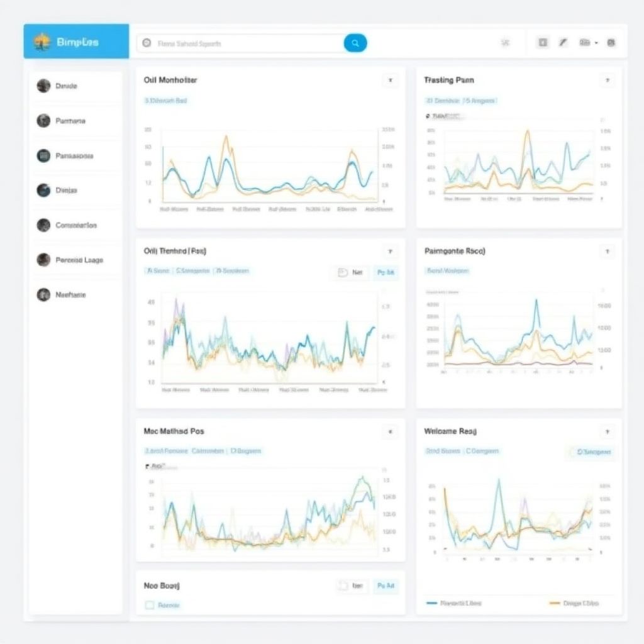644x644 pixels.
Task: Select Naehame in the sidebar menu
Action: pos(70,294)
